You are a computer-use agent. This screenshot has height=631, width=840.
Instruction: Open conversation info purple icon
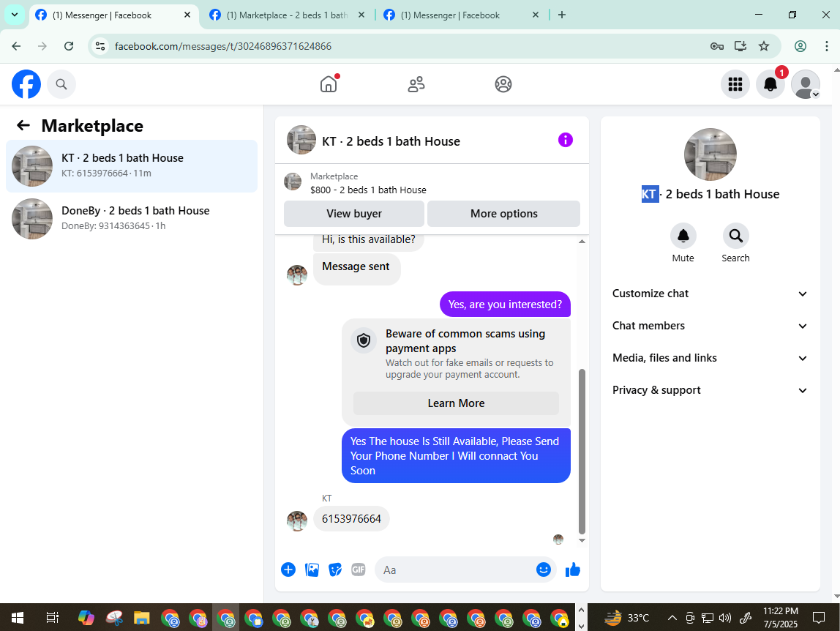point(565,140)
